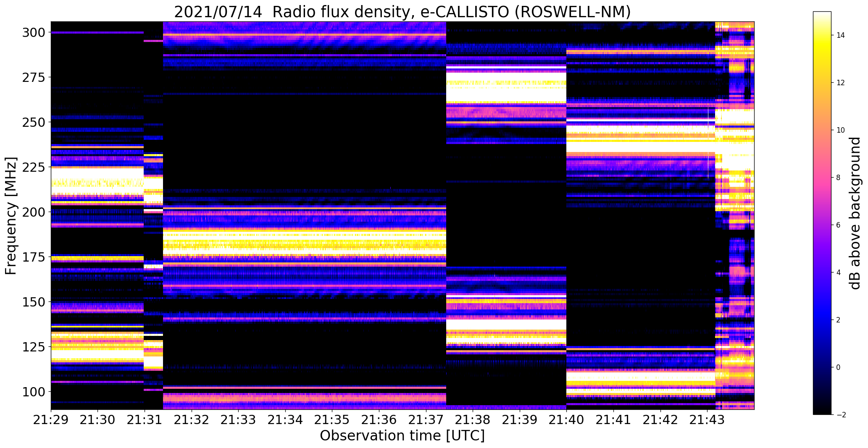868x448 pixels.
Task: Click the 21:34 time tick label
Action: click(285, 420)
